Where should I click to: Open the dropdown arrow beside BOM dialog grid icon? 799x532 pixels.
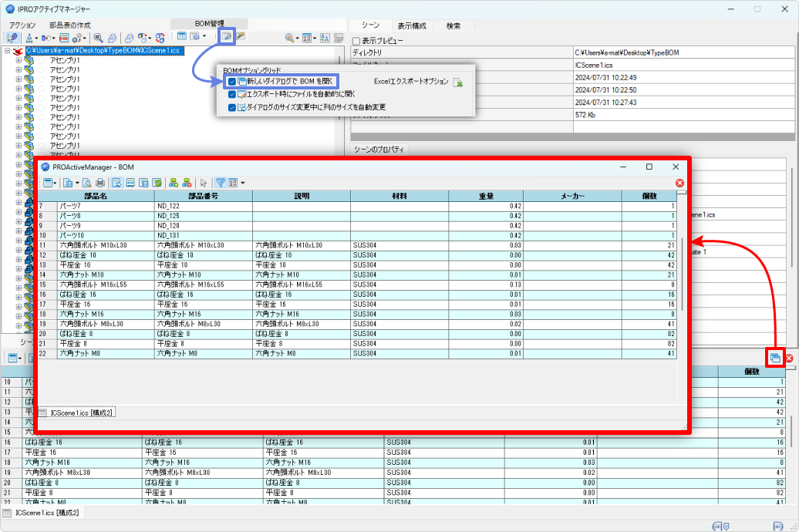coord(56,183)
